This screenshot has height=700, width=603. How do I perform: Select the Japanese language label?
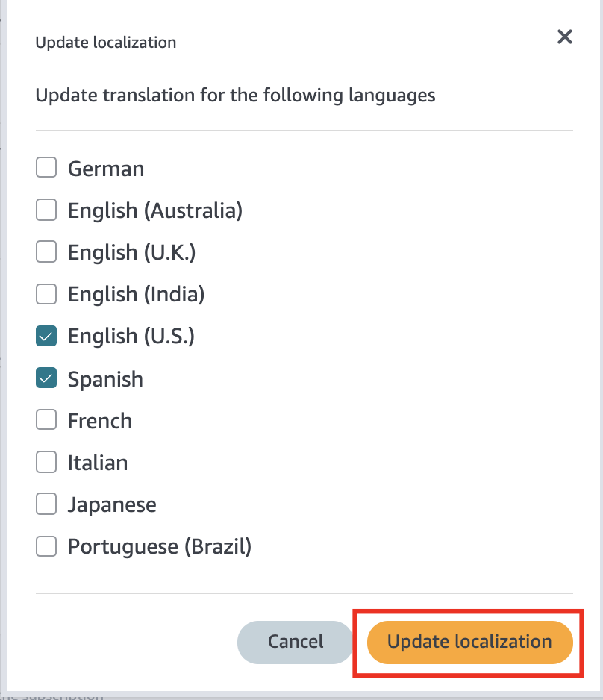112,504
